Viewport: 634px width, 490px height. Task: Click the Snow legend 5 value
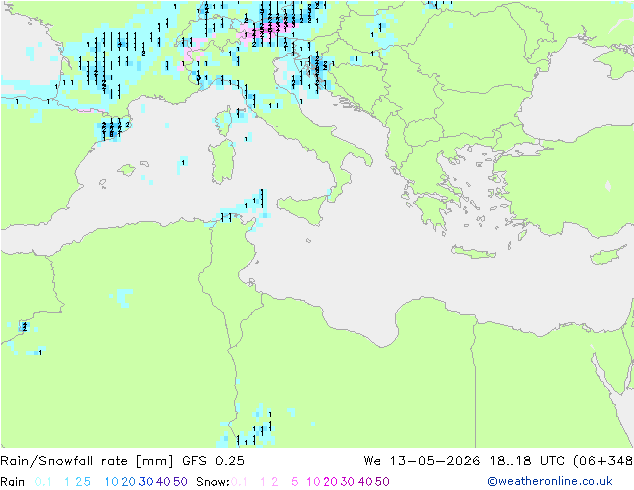tap(295, 482)
